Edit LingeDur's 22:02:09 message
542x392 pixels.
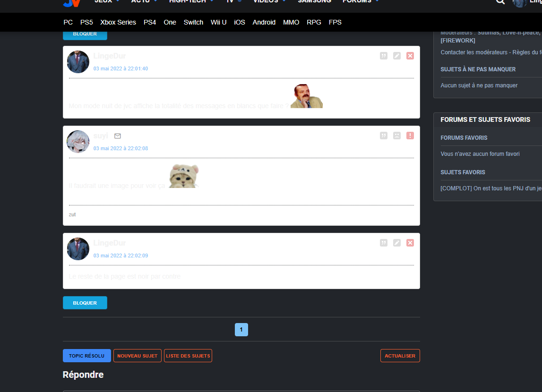[397, 243]
